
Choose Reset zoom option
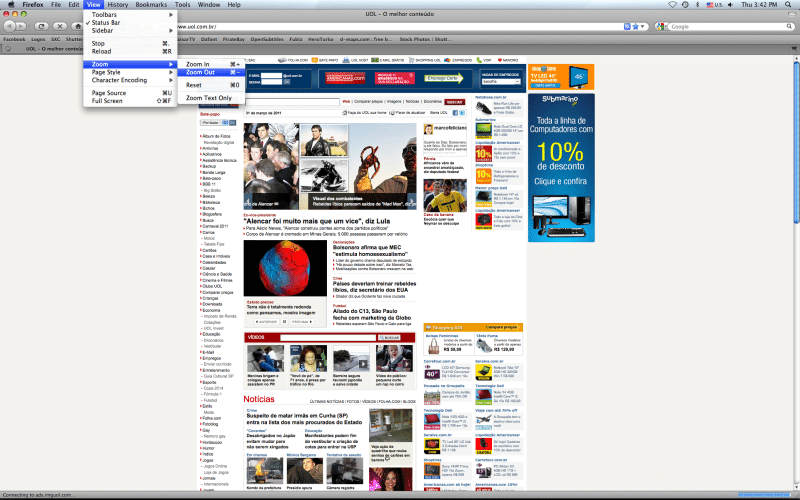coord(211,85)
